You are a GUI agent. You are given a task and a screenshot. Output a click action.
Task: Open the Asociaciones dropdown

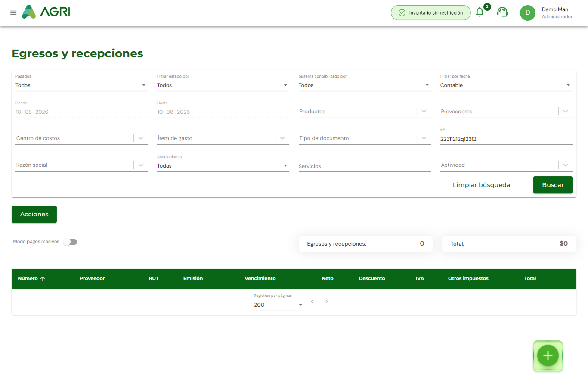click(223, 166)
